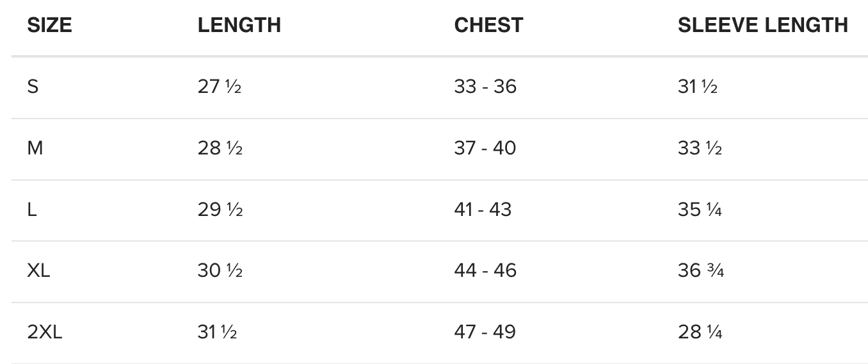Click sleeve length value 28 ¼

point(700,332)
